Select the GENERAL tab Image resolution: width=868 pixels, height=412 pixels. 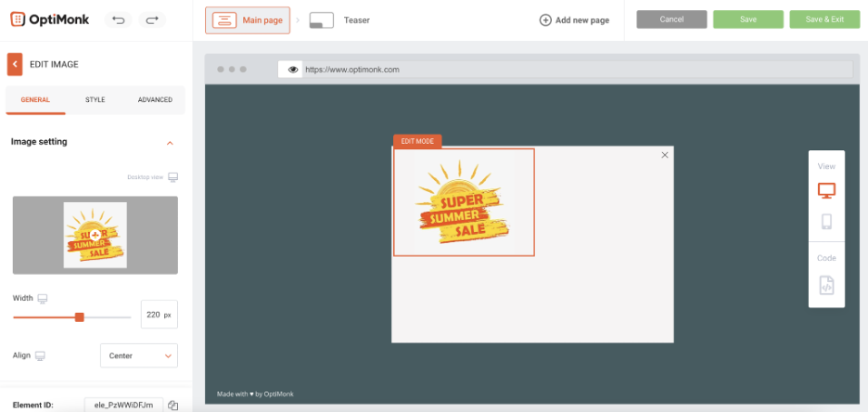(35, 100)
